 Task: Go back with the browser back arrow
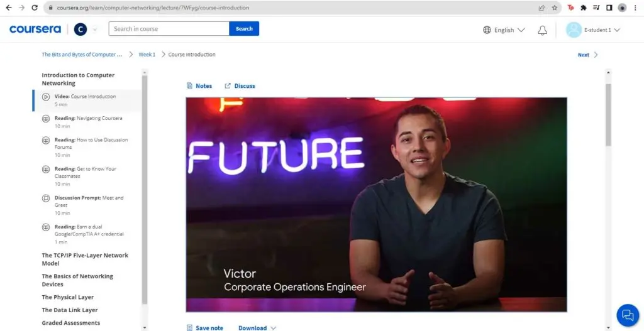pos(9,8)
